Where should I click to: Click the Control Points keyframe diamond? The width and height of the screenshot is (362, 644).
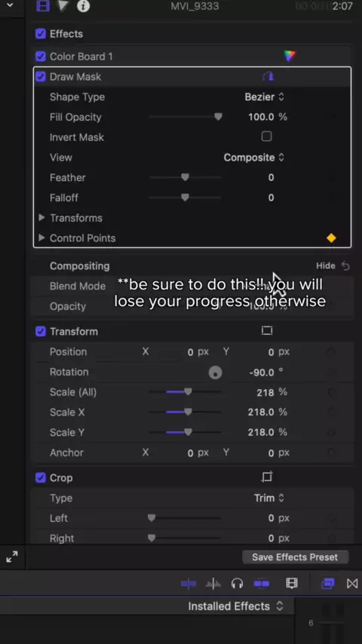coord(331,238)
